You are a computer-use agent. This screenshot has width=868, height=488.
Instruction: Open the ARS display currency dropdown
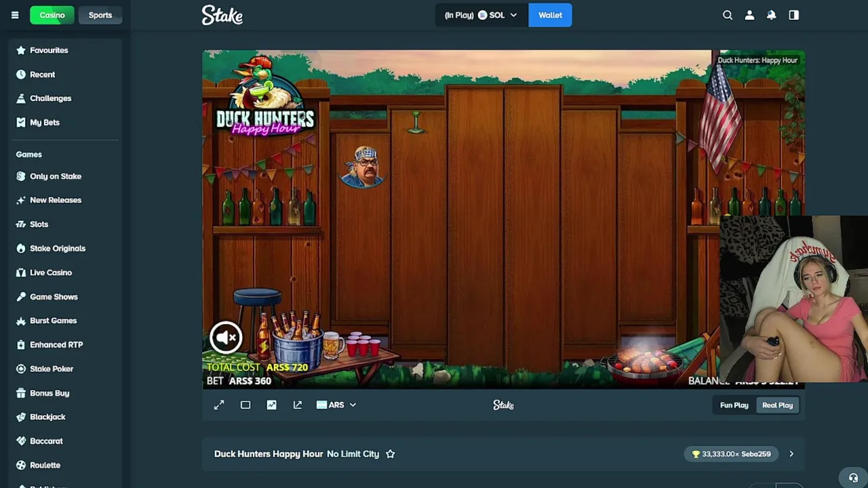[336, 405]
